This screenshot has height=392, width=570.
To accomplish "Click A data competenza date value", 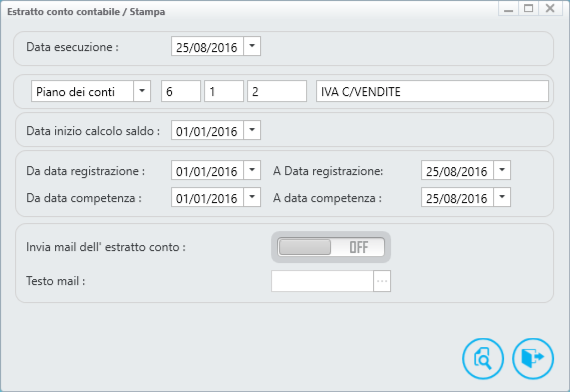I will point(457,197).
